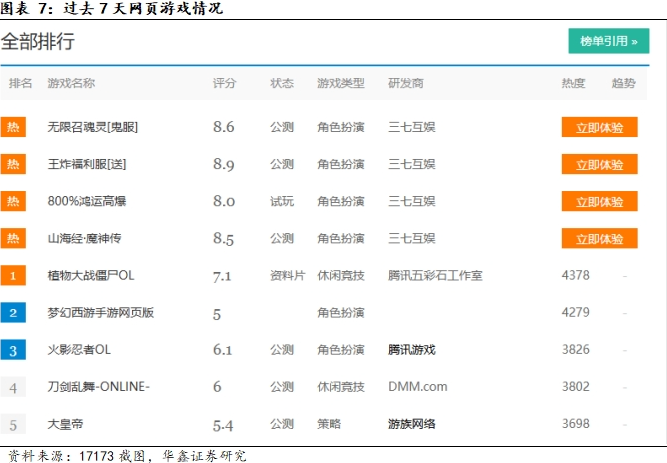The width and height of the screenshot is (667, 463).
Task: Click the blue rank 3 badge
Action: pos(13,350)
